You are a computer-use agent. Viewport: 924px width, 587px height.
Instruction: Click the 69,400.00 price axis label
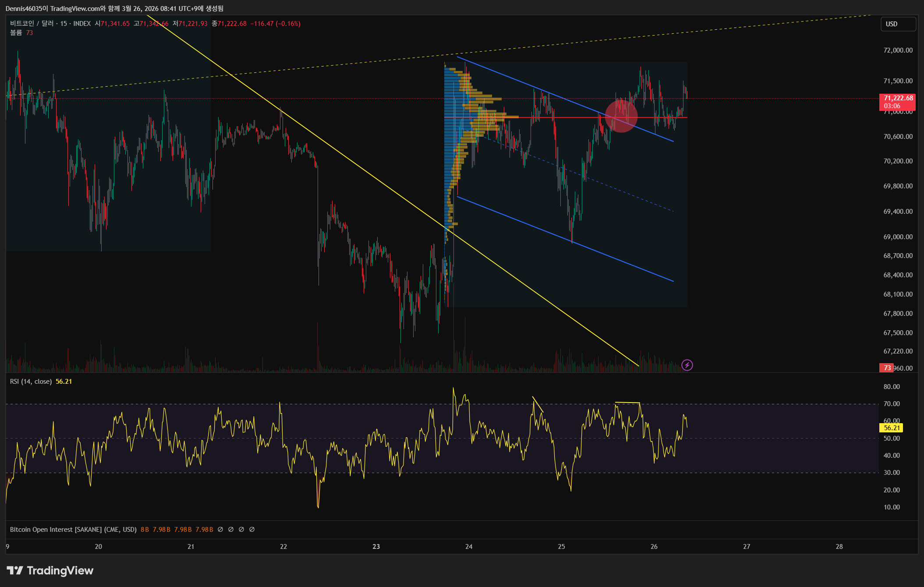click(898, 212)
